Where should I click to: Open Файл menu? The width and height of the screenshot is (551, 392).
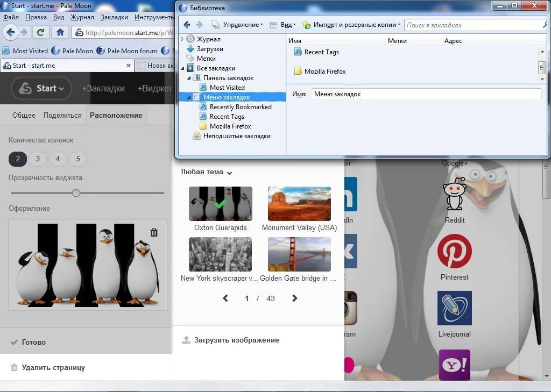click(11, 17)
